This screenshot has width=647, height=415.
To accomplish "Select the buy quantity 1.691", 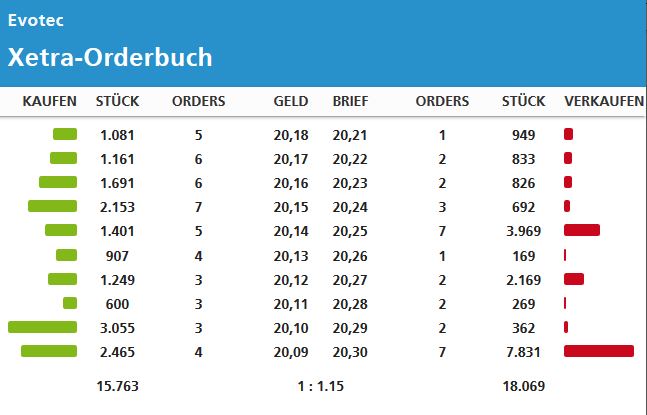I will coord(117,183).
